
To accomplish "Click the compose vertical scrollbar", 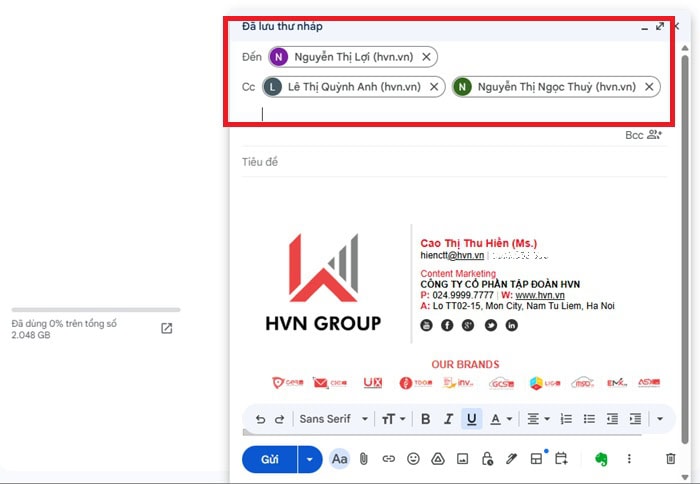I will (x=685, y=248).
